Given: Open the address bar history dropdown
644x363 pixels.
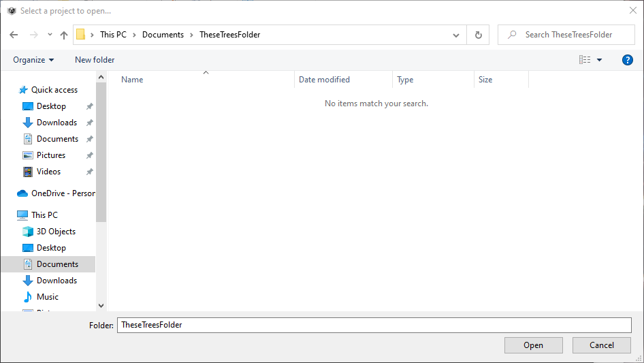Looking at the screenshot, I should coord(456,35).
